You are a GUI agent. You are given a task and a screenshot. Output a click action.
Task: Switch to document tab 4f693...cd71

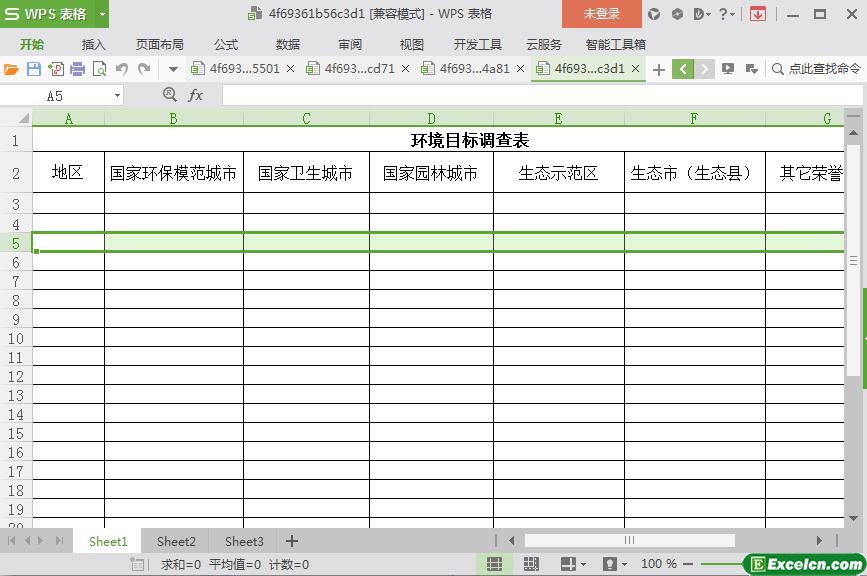pyautogui.click(x=359, y=69)
